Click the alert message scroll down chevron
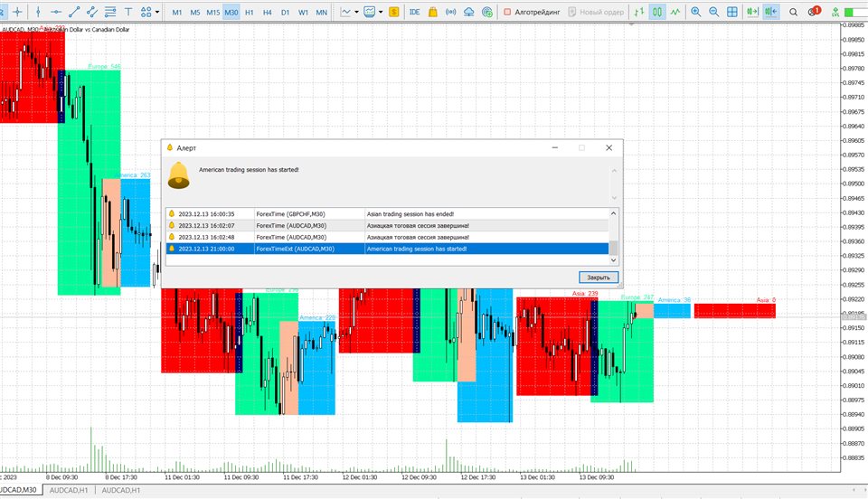The height and width of the screenshot is (499, 868). click(x=614, y=197)
